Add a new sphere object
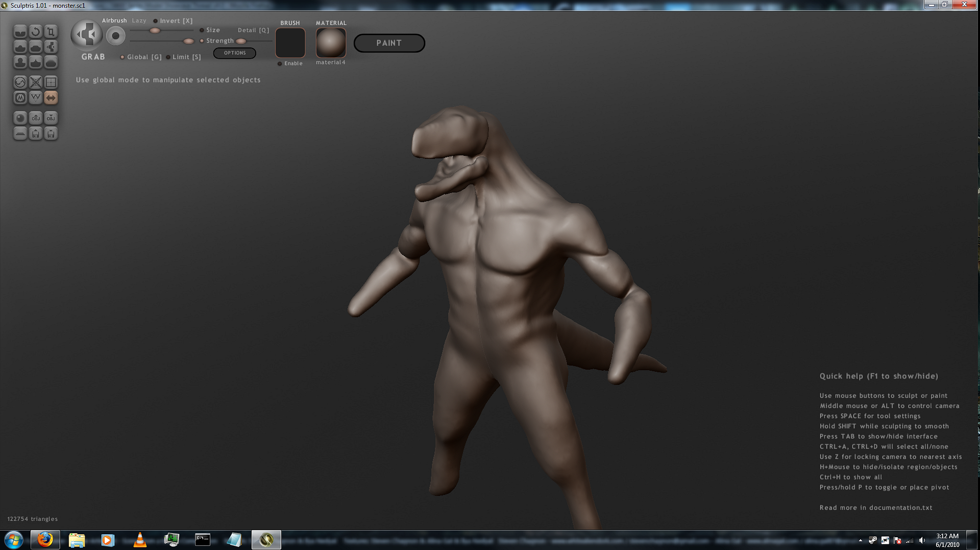The image size is (980, 550). point(20,118)
